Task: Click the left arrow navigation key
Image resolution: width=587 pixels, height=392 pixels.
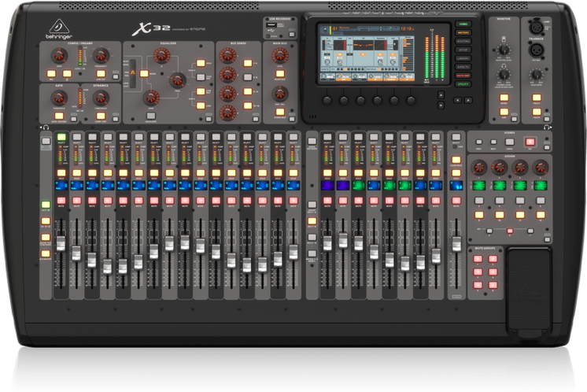Action: [457, 100]
